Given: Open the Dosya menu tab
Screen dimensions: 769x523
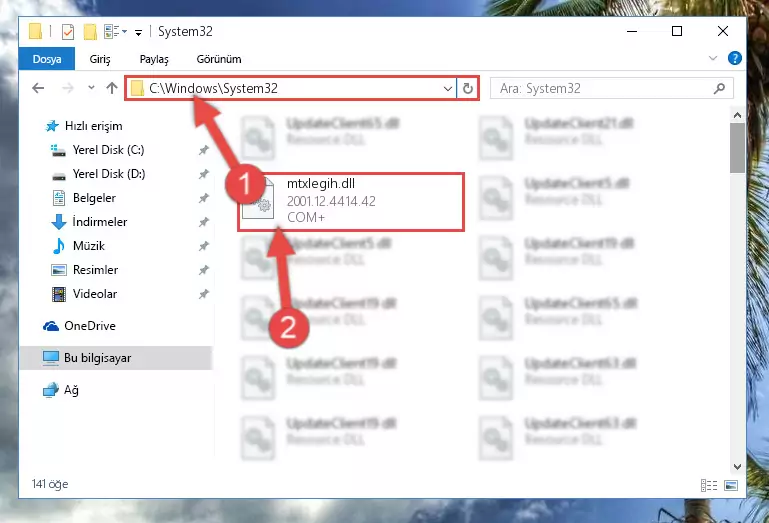Looking at the screenshot, I should [x=47, y=59].
